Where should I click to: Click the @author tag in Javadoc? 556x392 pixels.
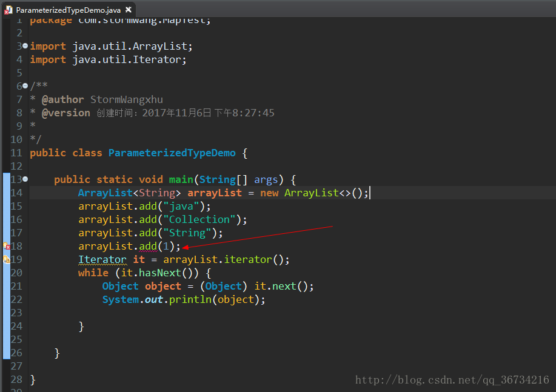pyautogui.click(x=63, y=99)
